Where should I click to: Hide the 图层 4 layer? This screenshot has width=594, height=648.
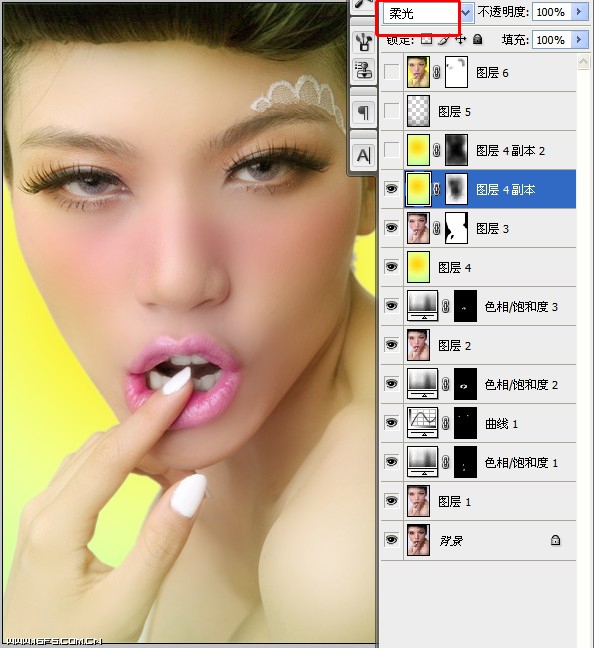click(x=391, y=267)
